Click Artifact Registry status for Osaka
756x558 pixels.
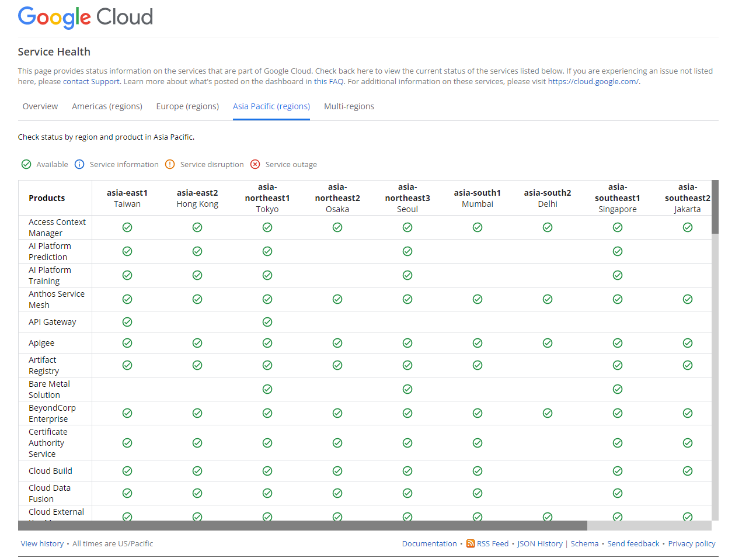pyautogui.click(x=337, y=365)
